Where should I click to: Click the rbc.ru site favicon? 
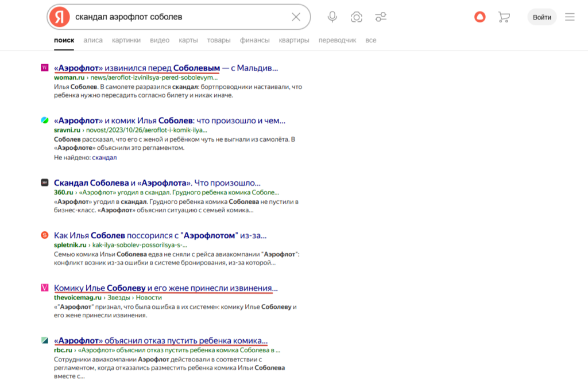(x=45, y=340)
